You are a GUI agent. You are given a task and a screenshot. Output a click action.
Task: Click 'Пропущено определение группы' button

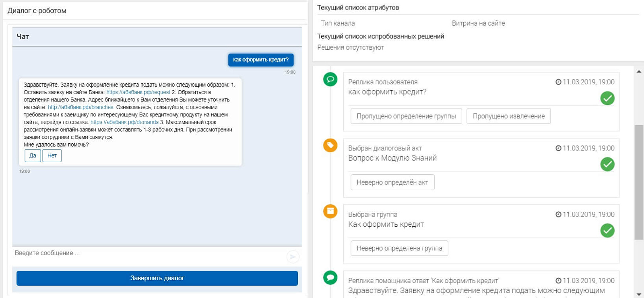pyautogui.click(x=406, y=116)
